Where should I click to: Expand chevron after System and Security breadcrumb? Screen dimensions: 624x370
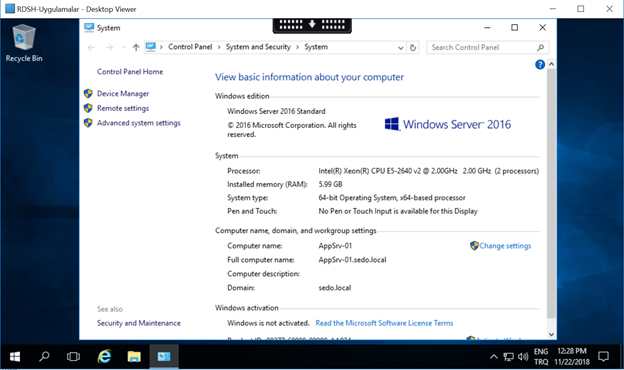tap(297, 47)
